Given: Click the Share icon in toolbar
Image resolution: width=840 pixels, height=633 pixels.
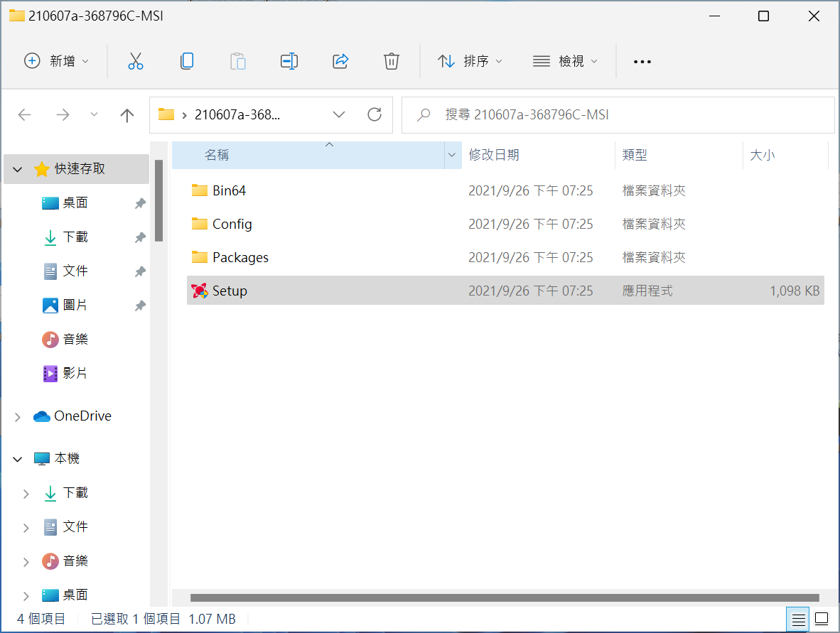Looking at the screenshot, I should (340, 61).
